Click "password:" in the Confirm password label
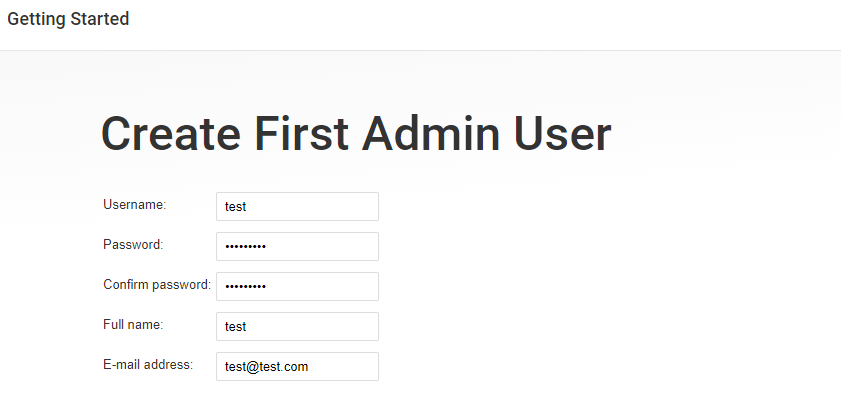 click(x=183, y=285)
